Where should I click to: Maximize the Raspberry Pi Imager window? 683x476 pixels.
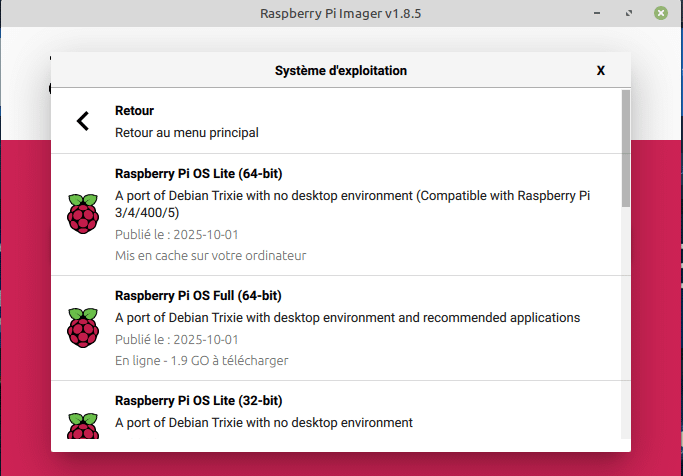click(629, 13)
